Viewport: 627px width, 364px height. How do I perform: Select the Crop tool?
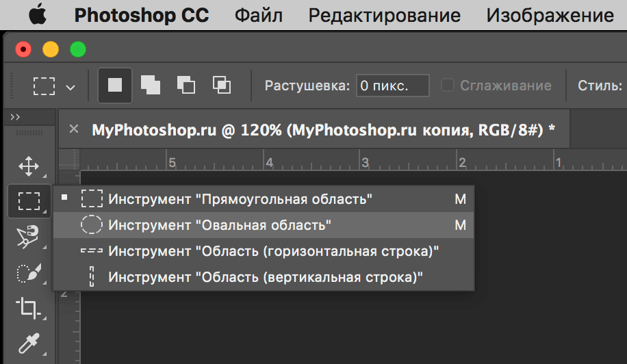28,308
